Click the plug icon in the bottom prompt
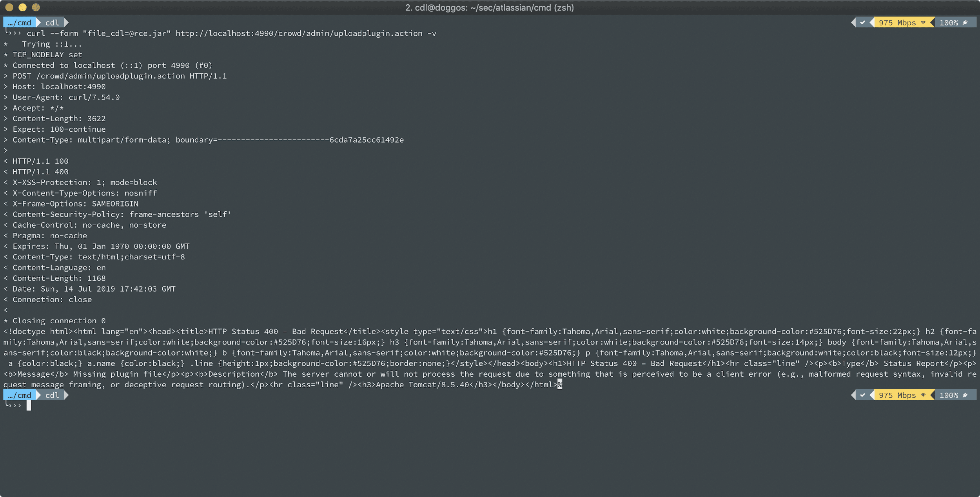 click(965, 395)
